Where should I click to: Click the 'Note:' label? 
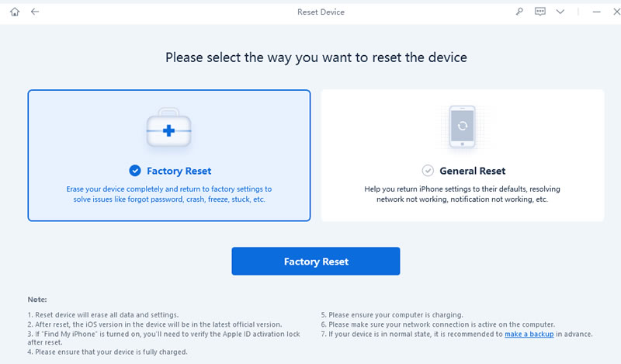click(37, 300)
